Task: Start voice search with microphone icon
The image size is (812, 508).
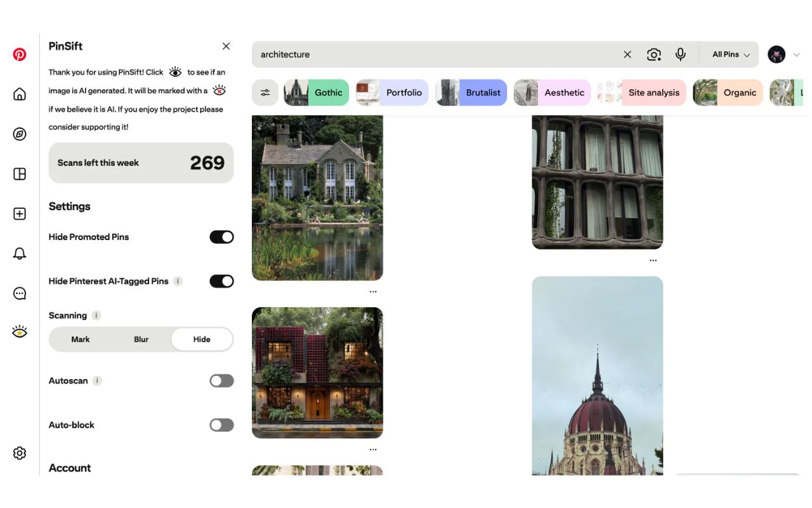Action: (x=681, y=55)
